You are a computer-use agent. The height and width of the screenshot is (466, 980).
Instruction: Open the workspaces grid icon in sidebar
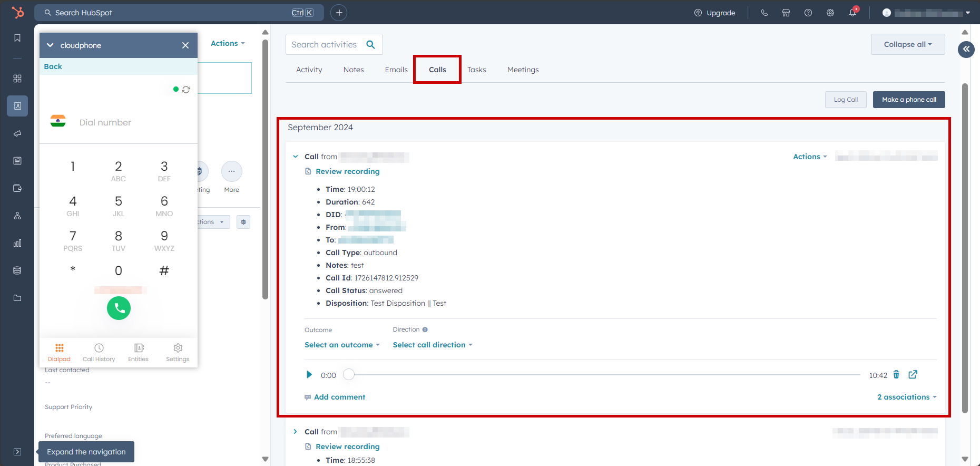pos(17,79)
